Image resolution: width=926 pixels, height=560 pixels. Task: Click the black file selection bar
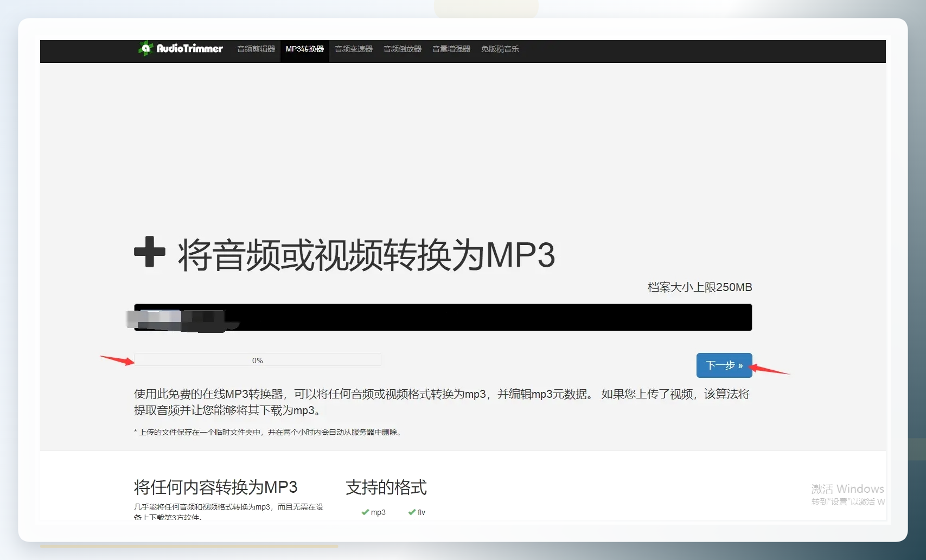(443, 317)
